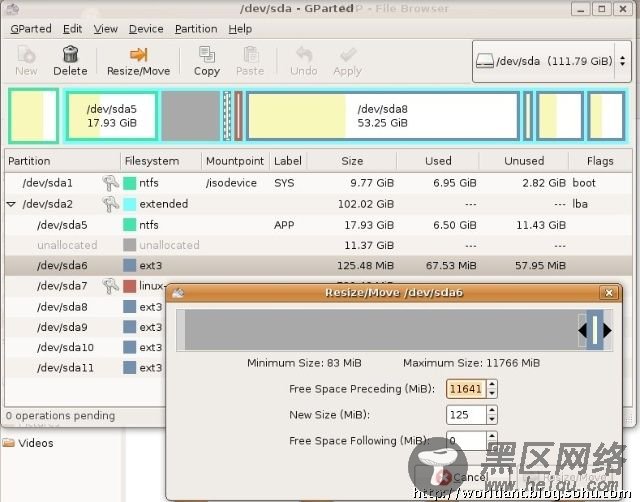The height and width of the screenshot is (502, 640).
Task: Select the /dev/sda6 ext3 row
Action: click(318, 265)
